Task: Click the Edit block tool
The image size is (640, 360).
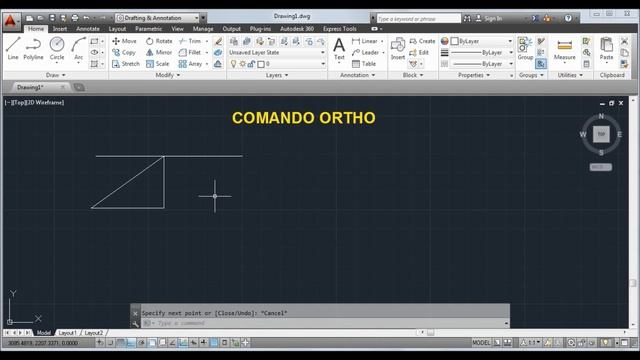Action: pyautogui.click(x=419, y=52)
